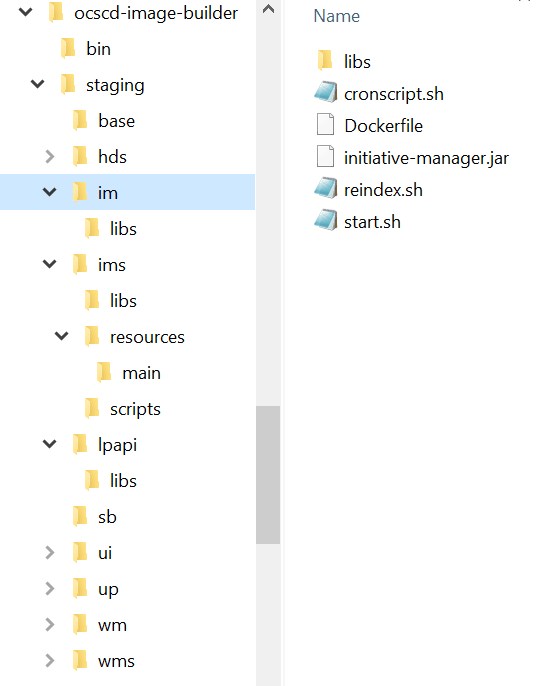Collapse the resources folder node
The height and width of the screenshot is (686, 548).
click(62, 336)
